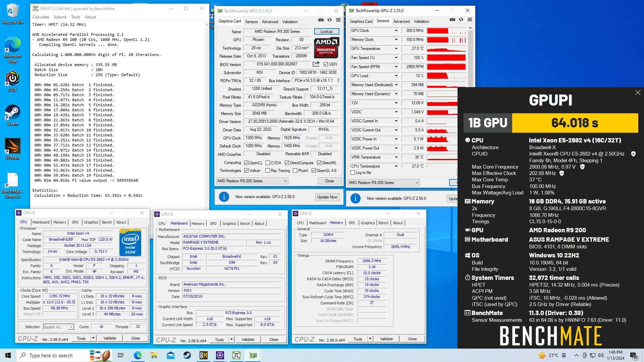The height and width of the screenshot is (362, 644).
Task: Toggle the DirectML checkbox
Action: click(319, 163)
